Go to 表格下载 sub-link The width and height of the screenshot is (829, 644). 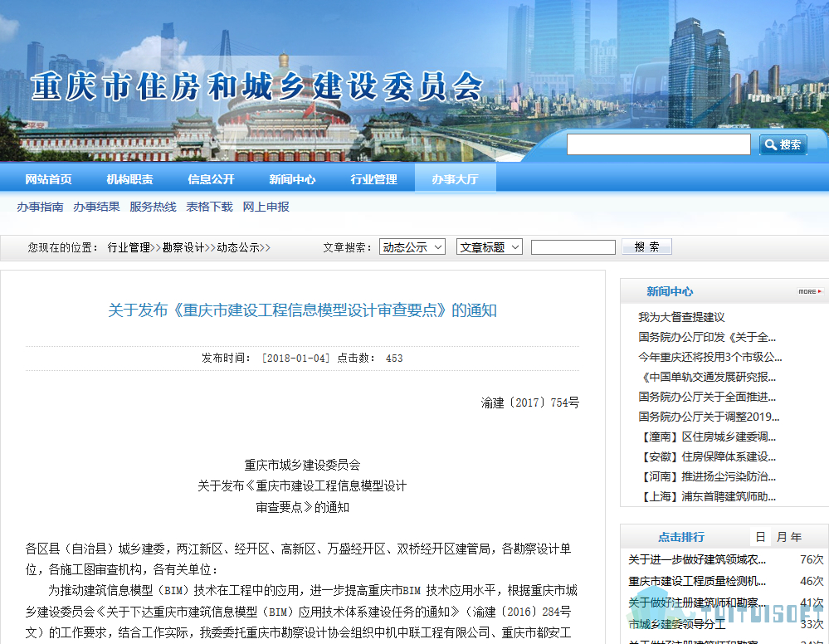(209, 207)
